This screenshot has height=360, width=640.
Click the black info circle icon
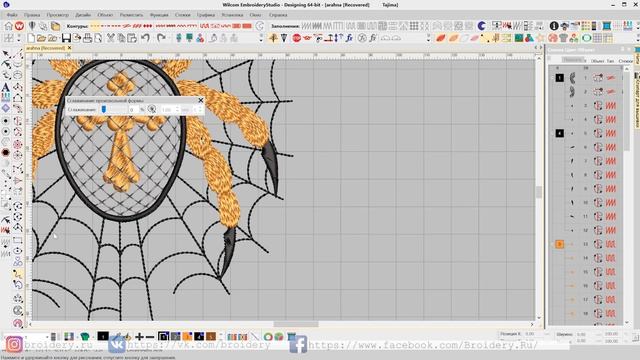[554, 26]
